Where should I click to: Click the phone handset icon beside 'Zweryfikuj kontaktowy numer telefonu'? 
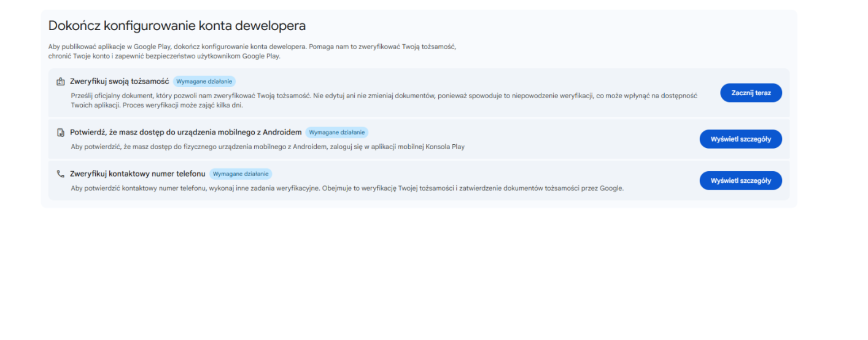click(60, 174)
